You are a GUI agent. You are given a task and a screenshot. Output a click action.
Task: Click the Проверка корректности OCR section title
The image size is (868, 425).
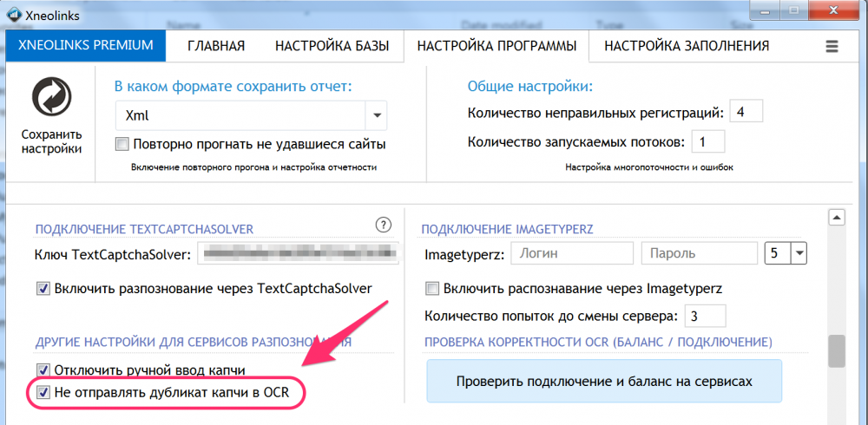point(598,343)
